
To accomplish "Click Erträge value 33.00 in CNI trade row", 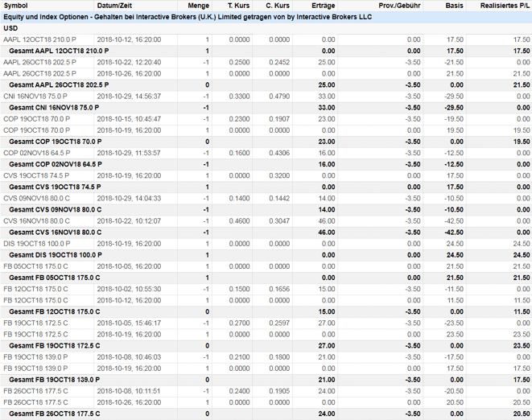I will pos(327,97).
